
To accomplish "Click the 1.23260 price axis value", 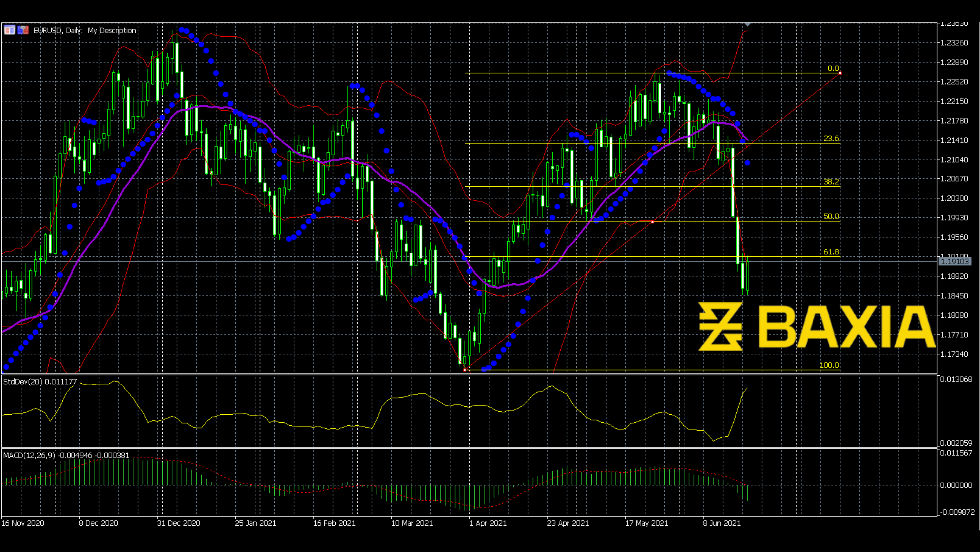I will coord(954,43).
